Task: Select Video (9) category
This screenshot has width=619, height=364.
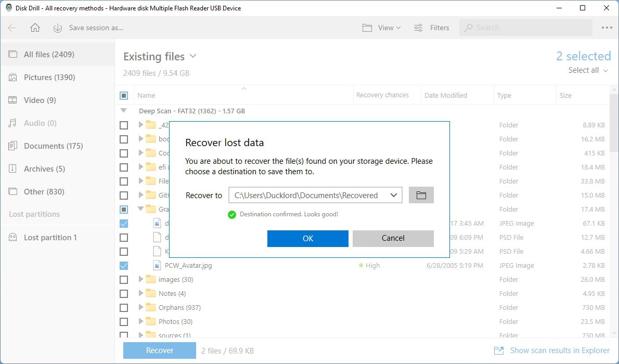Action: pyautogui.click(x=58, y=100)
